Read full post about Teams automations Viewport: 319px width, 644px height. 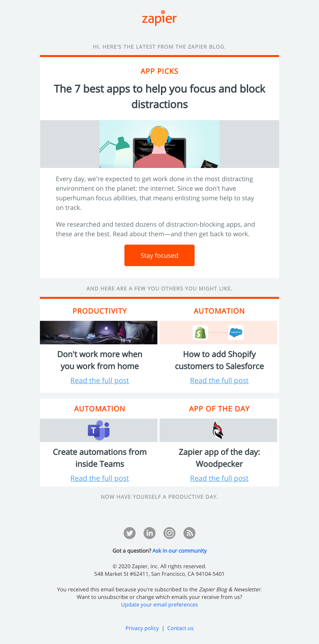100,478
